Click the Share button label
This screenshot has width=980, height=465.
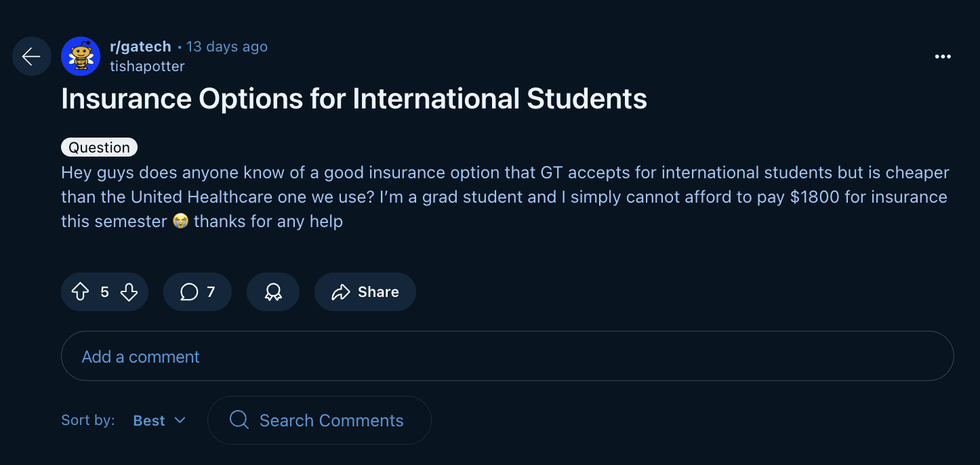point(378,292)
